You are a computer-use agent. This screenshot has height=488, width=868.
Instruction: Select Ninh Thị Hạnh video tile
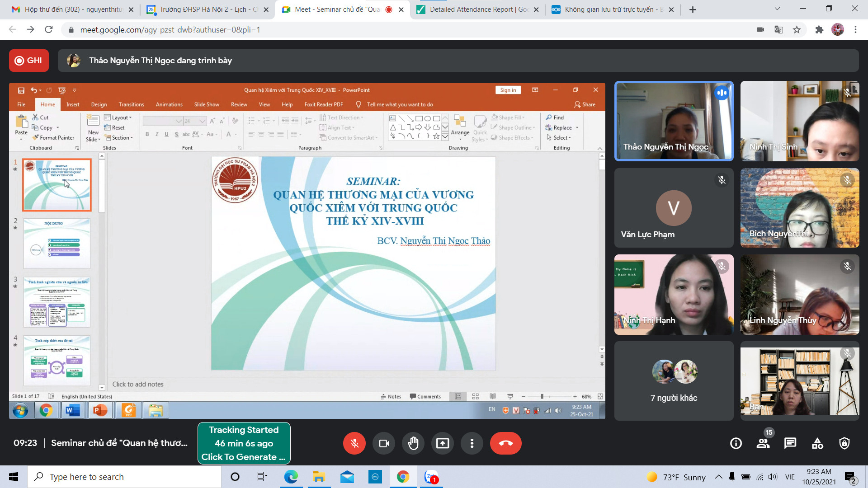click(x=674, y=295)
